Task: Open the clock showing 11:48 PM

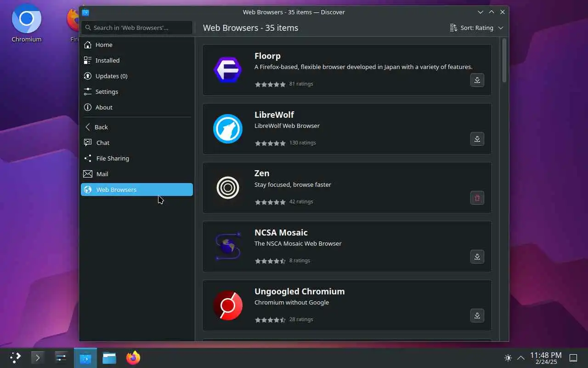Action: pyautogui.click(x=546, y=357)
